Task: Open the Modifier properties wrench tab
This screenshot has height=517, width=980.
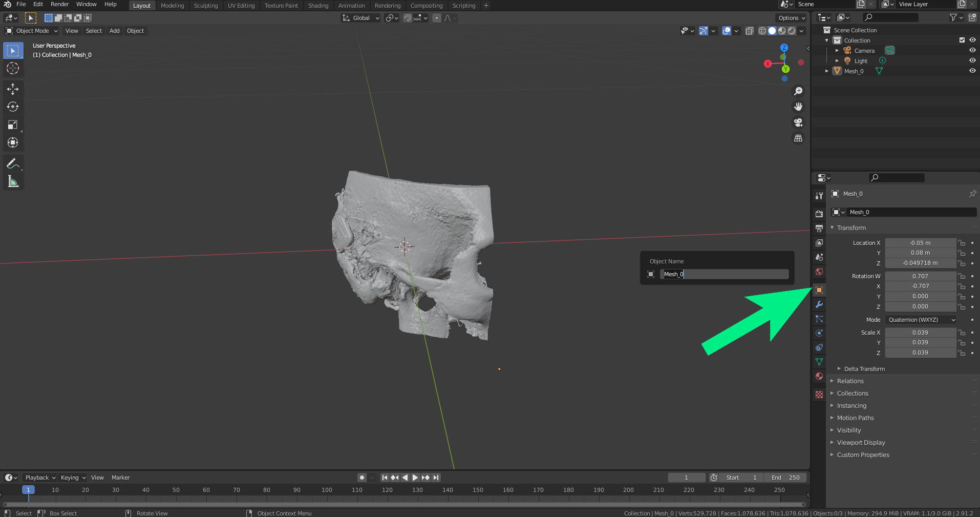Action: 819,304
